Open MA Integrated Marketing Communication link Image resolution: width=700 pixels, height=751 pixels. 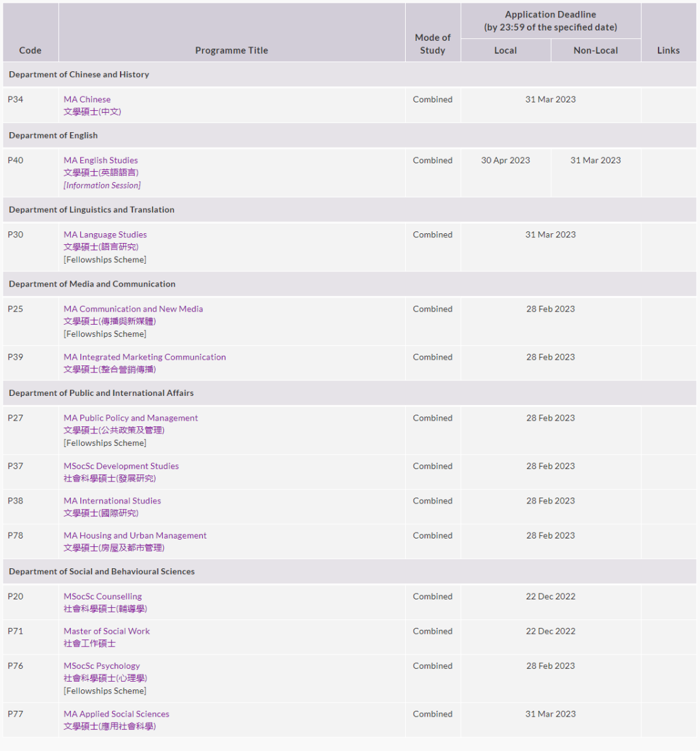pos(145,357)
